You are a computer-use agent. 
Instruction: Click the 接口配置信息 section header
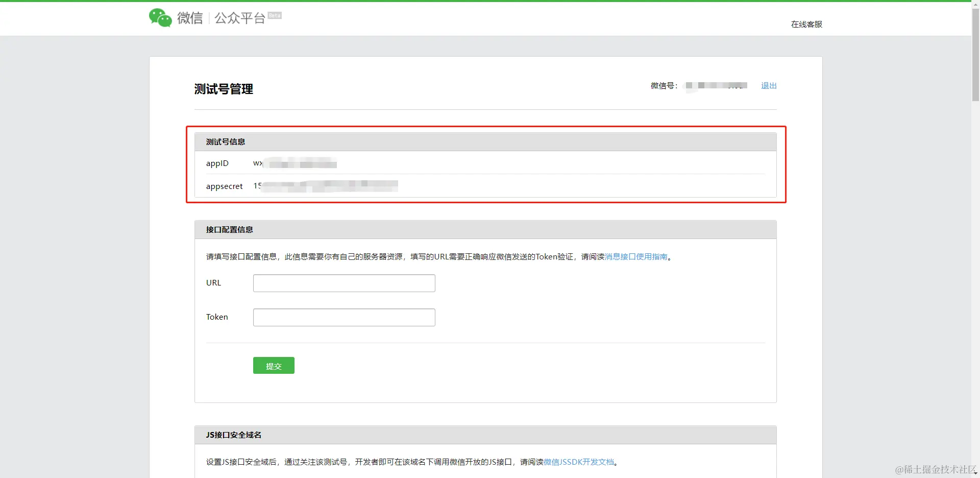point(229,229)
